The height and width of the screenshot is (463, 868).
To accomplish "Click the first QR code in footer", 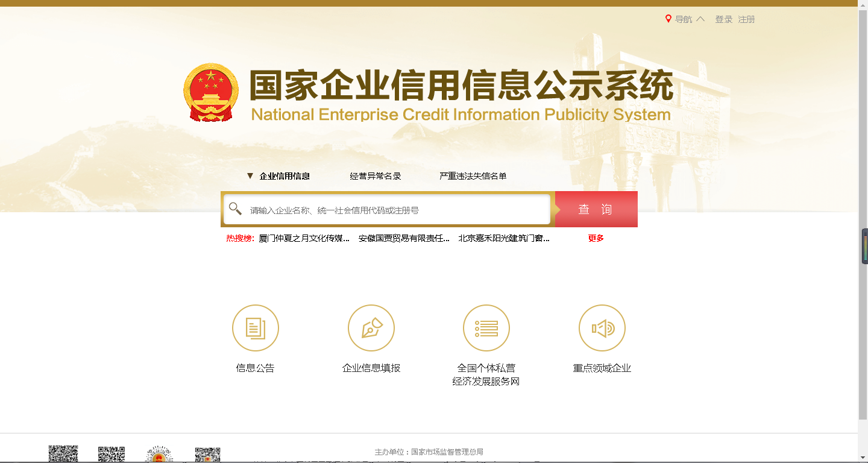I will pyautogui.click(x=63, y=454).
